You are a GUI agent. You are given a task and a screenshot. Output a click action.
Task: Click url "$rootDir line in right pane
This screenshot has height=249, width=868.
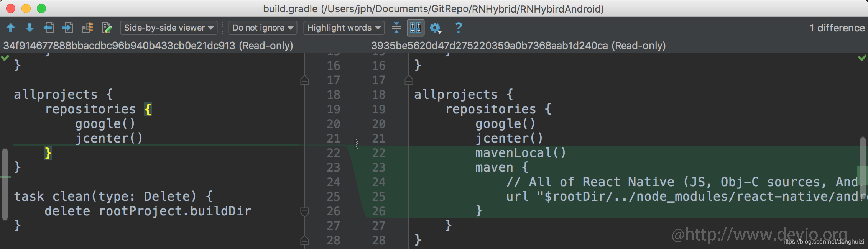click(x=686, y=197)
